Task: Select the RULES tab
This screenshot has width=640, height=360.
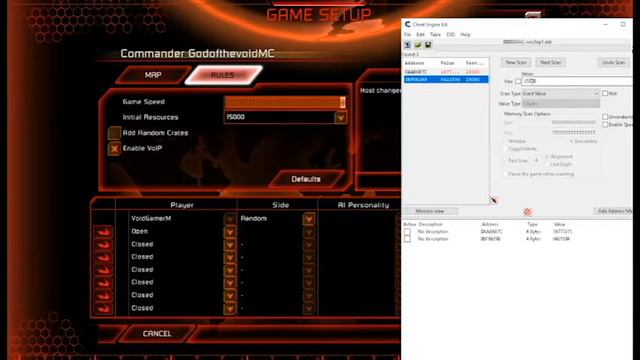Action: pos(222,75)
